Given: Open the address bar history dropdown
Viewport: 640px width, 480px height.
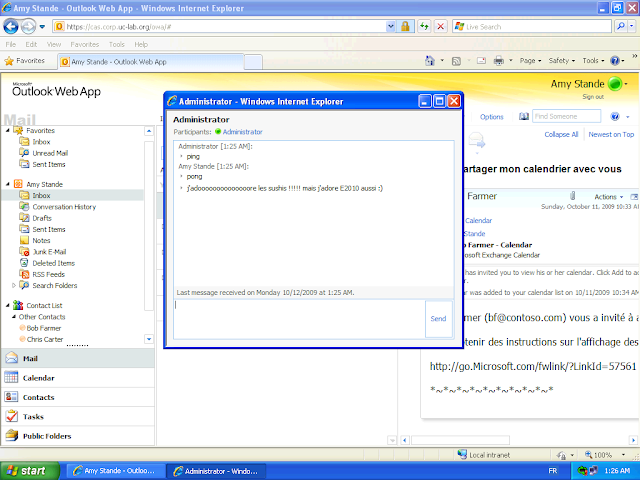Looking at the screenshot, I should 391,27.
